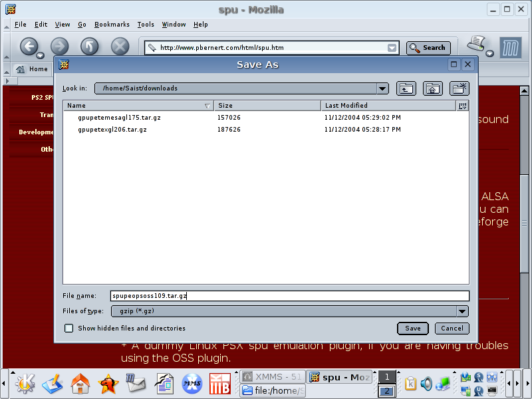Click the browser Stop button

point(120,47)
